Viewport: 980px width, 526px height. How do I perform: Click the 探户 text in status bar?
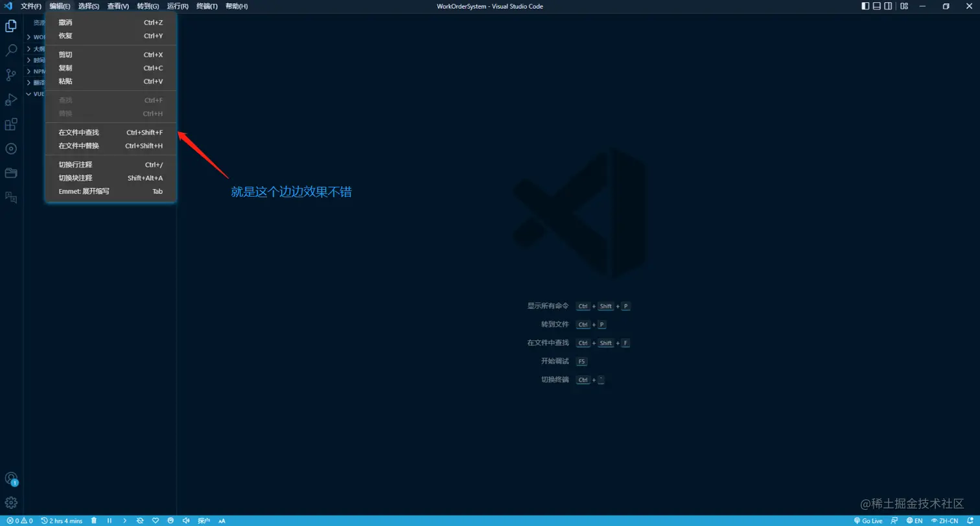tap(204, 521)
